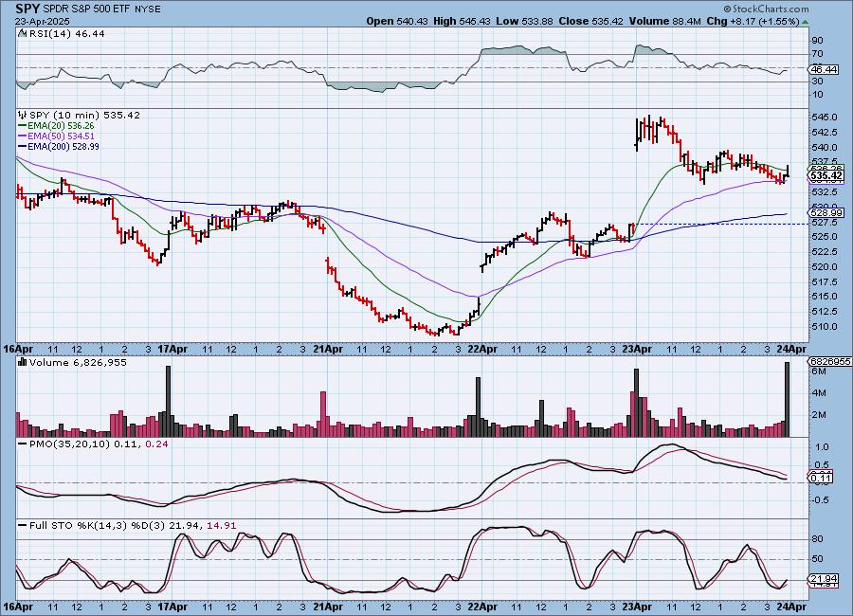
Task: Click the 2M label on the volume axis
Action: pyautogui.click(x=819, y=415)
